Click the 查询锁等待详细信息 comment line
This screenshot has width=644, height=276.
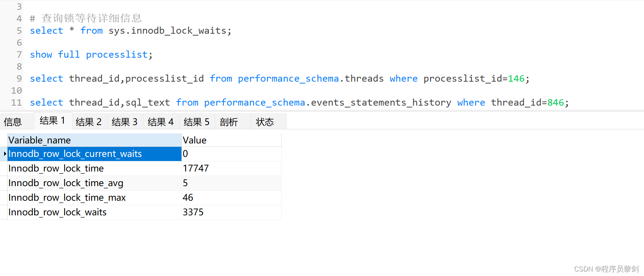(86, 18)
